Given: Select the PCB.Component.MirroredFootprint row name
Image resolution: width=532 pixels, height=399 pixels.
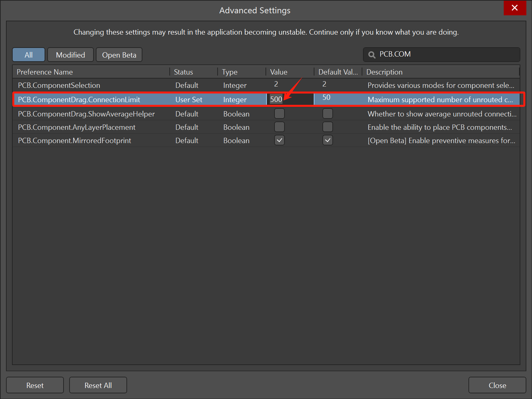Looking at the screenshot, I should 75,141.
